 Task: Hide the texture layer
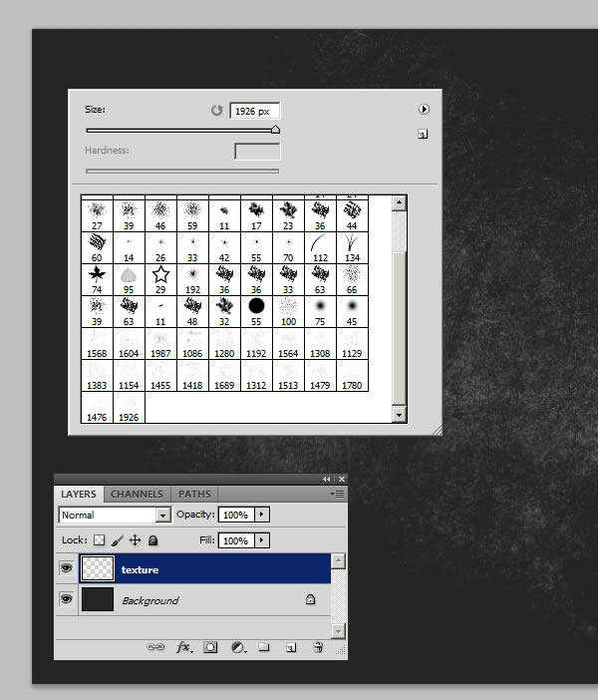coord(66,568)
